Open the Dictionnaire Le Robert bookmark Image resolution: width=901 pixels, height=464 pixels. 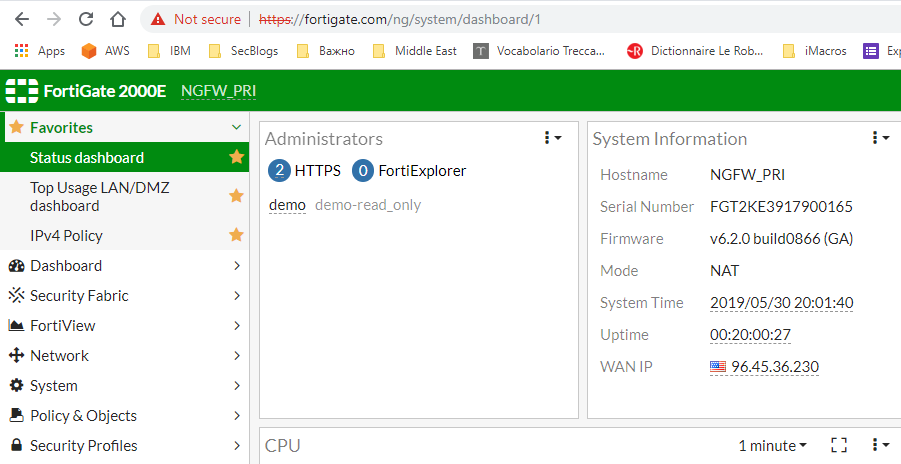(x=695, y=51)
